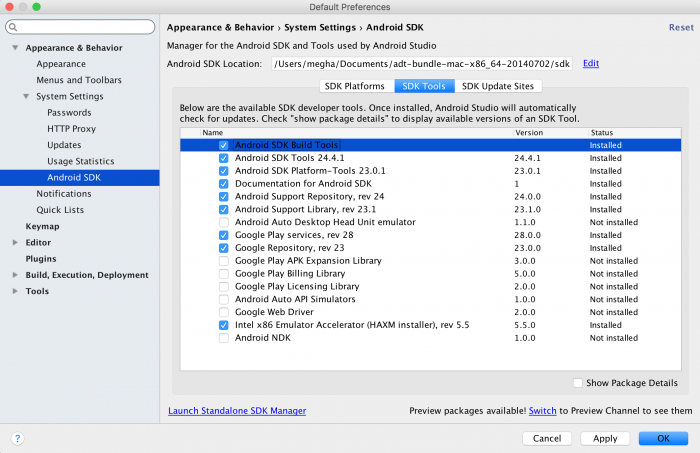Close the preferences with red window button

(x=9, y=7)
